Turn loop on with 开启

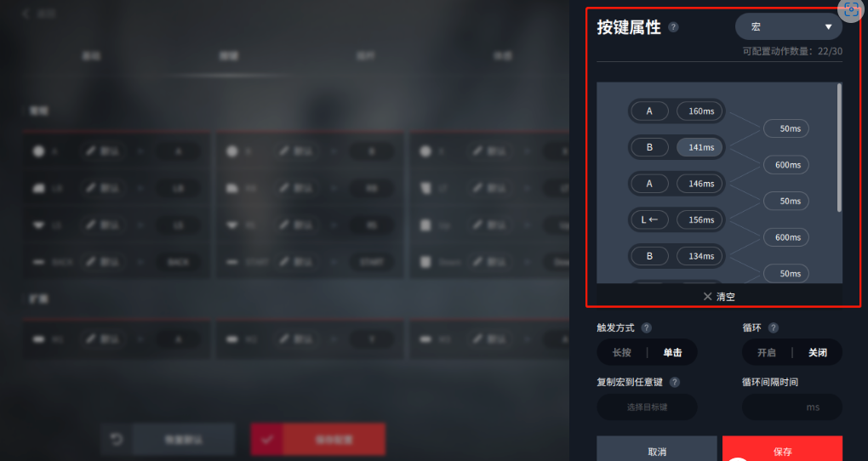(767, 352)
